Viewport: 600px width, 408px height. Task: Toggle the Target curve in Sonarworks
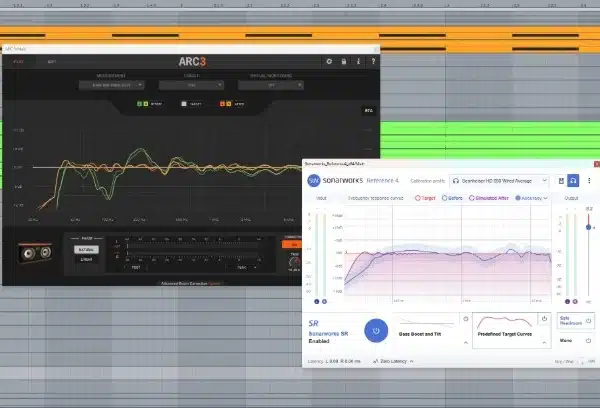coord(425,198)
